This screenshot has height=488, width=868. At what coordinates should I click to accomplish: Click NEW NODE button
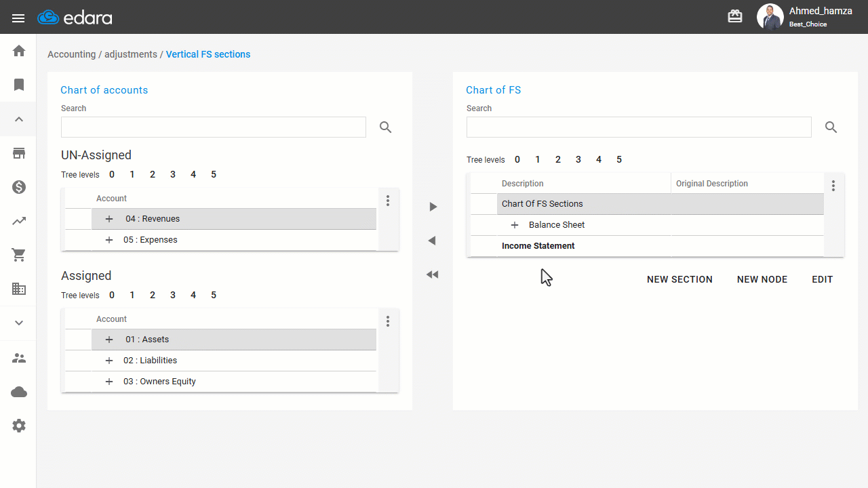[x=762, y=279]
